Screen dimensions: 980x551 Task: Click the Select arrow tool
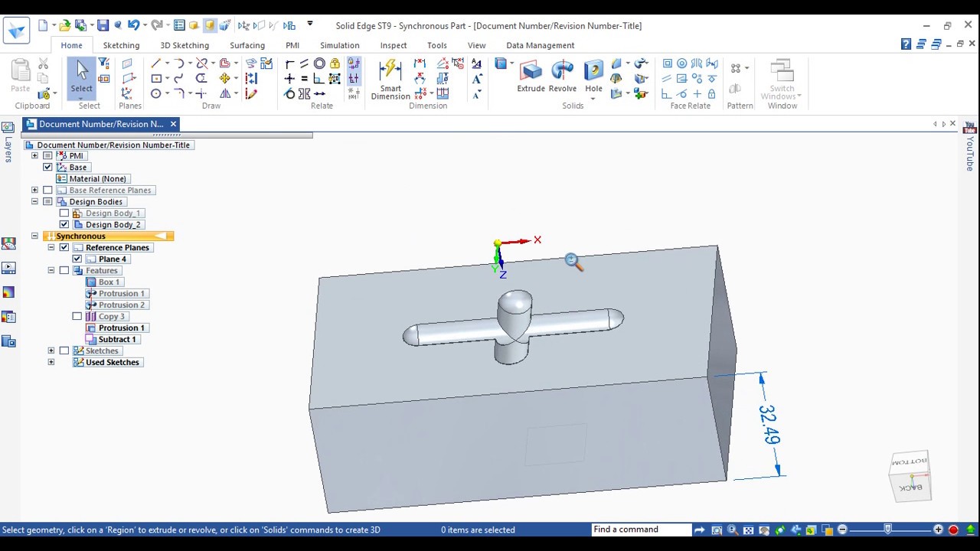tap(81, 77)
